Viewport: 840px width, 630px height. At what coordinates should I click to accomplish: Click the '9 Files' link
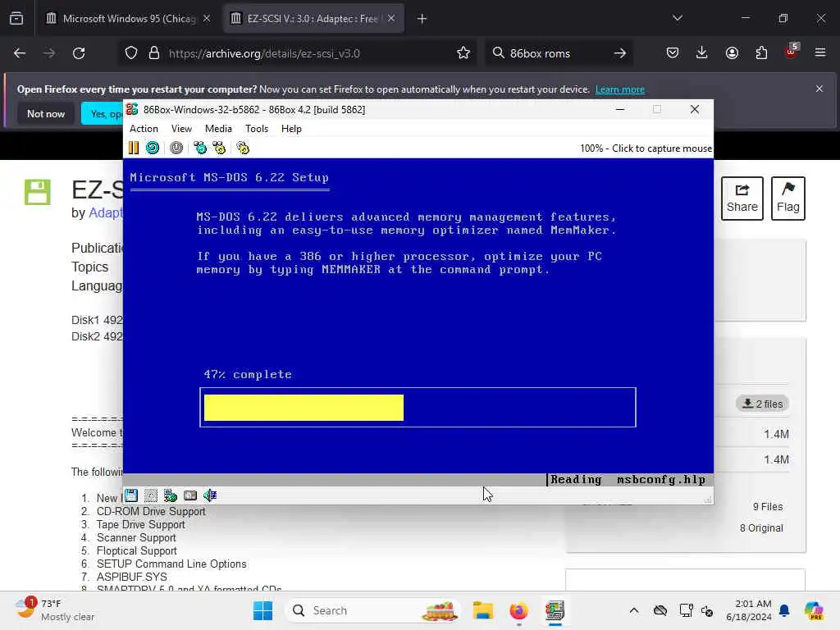[768, 507]
